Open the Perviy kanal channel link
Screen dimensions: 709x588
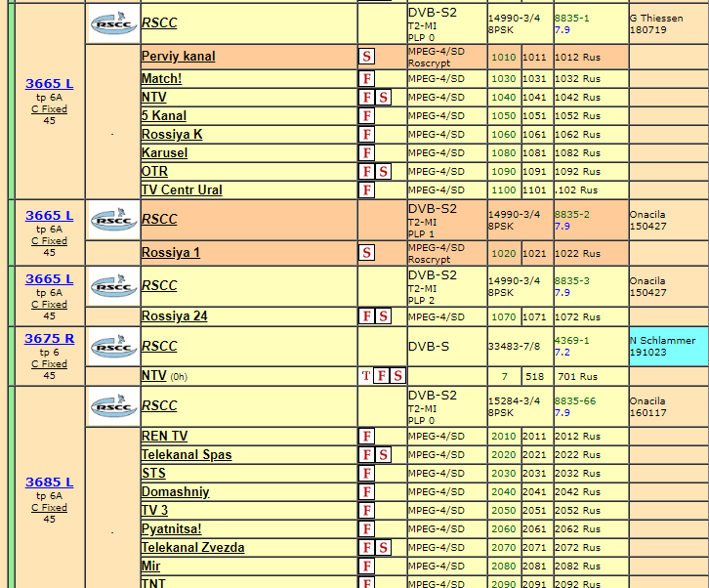click(178, 57)
